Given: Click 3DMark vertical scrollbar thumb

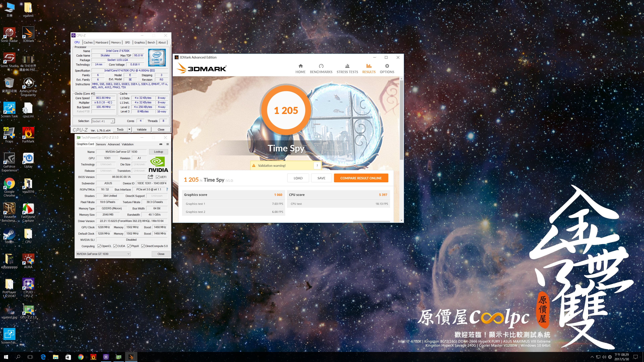Looking at the screenshot, I should pyautogui.click(x=401, y=120).
